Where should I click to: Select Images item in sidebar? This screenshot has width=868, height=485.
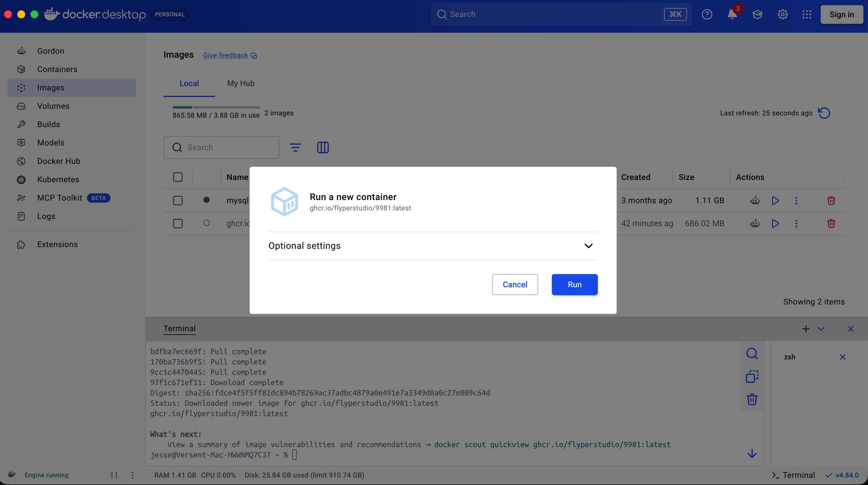pos(71,88)
